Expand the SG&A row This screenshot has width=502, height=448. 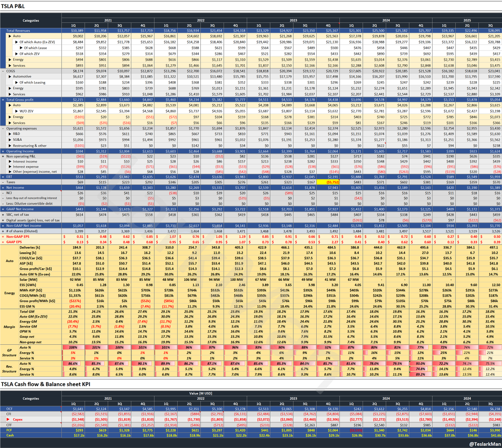pyautogui.click(x=10, y=140)
